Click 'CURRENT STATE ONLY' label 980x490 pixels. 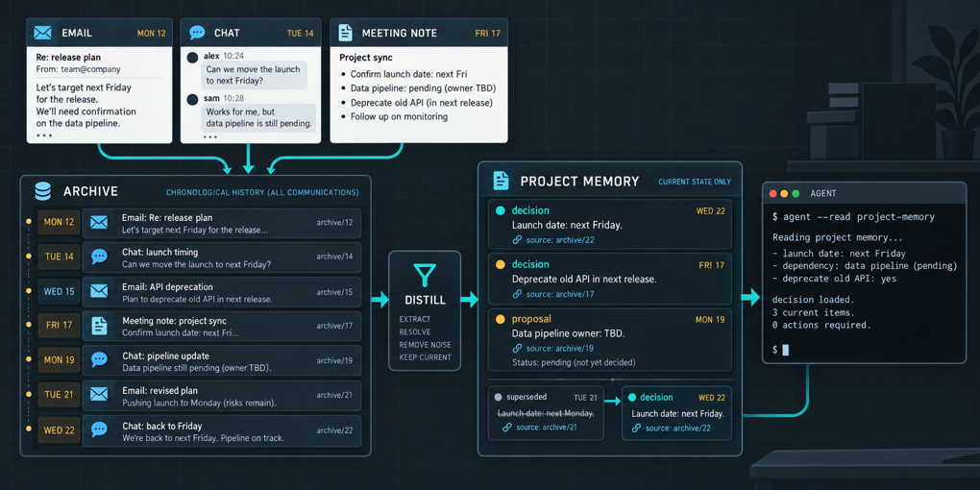[695, 182]
